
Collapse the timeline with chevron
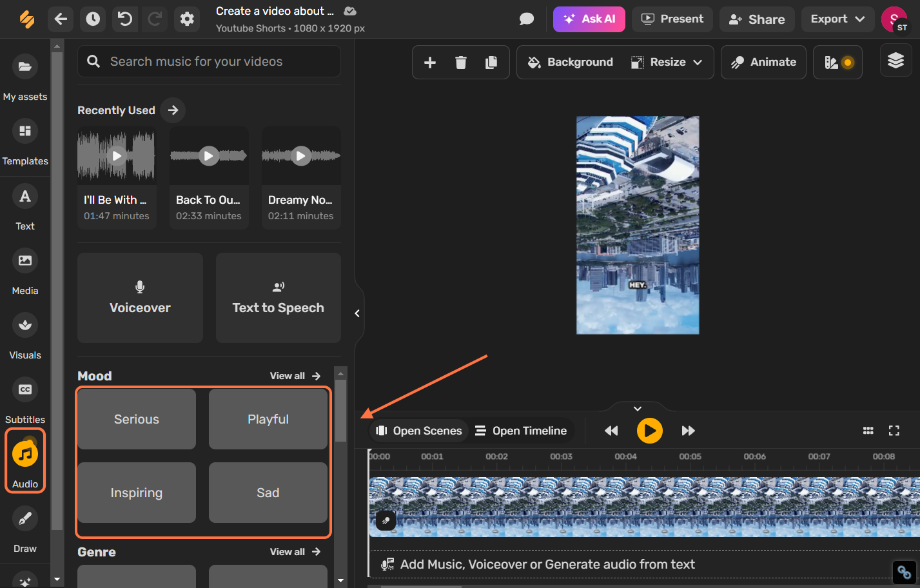click(638, 409)
